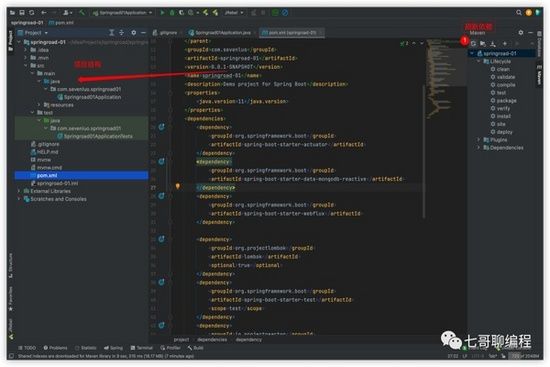Open the TODO tool window tab
Viewport: 550px width, 367px height.
(x=27, y=348)
